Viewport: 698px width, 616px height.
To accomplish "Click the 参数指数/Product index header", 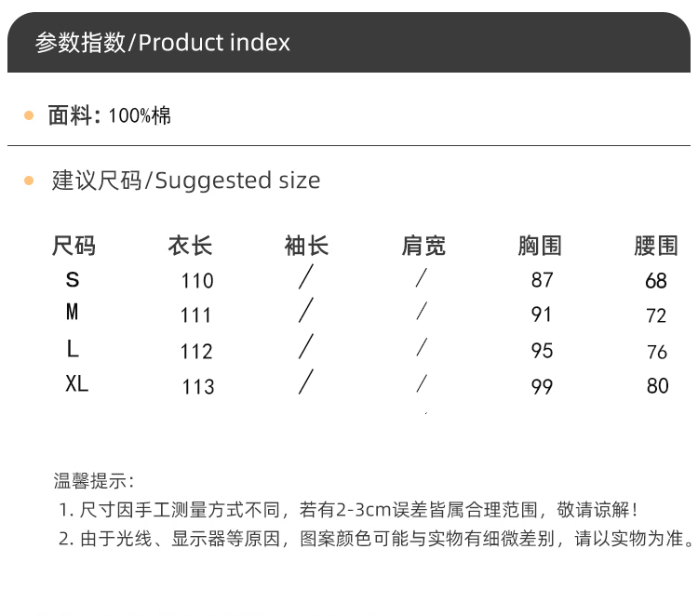I will pos(163,43).
